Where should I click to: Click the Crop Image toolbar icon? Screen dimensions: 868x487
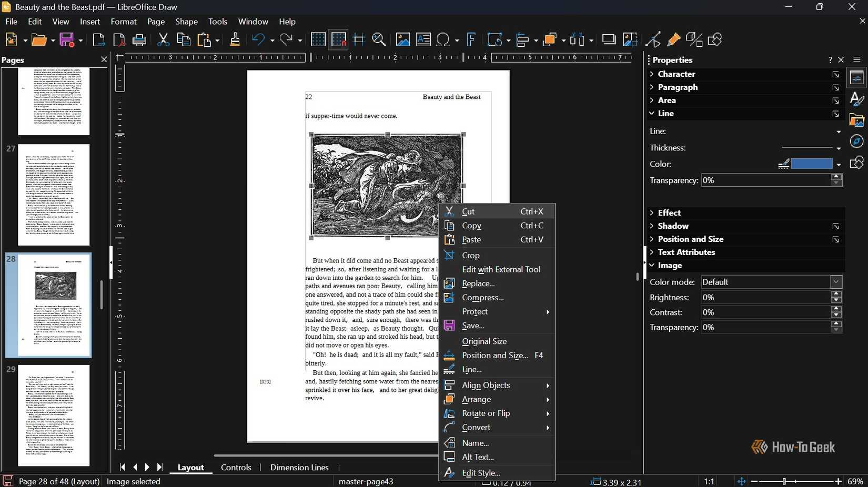630,40
